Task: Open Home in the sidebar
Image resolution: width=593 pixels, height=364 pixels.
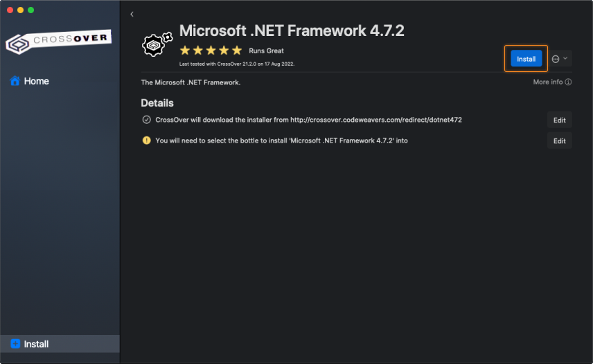Action: click(30, 81)
